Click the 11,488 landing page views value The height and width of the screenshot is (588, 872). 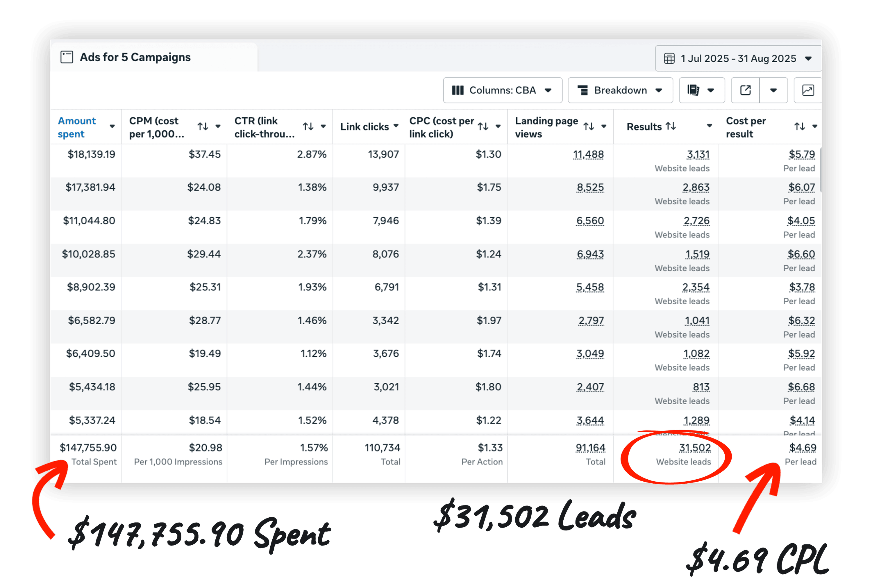pos(588,155)
